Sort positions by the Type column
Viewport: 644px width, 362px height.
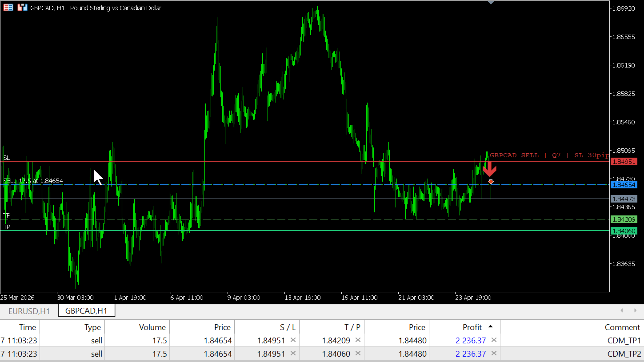(x=72, y=327)
